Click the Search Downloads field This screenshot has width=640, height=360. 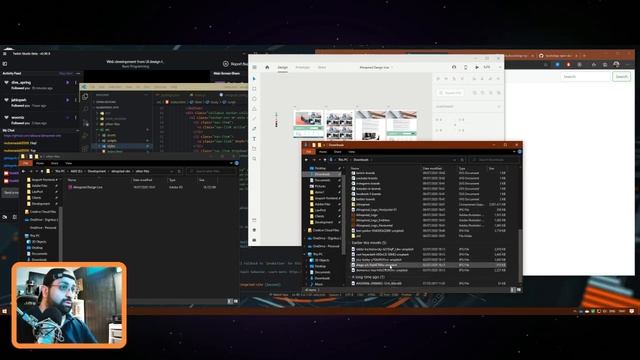click(x=493, y=160)
